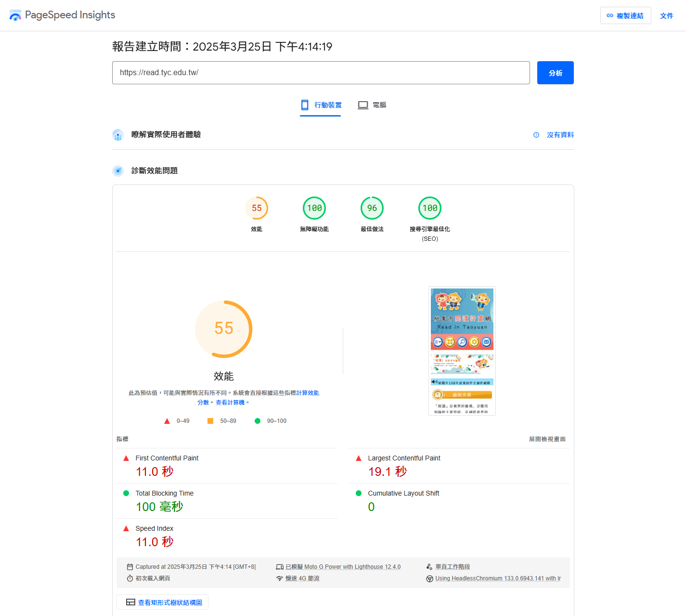The width and height of the screenshot is (686, 616).
Task: Click the info icon beside 沒有資料
Action: pos(536,135)
